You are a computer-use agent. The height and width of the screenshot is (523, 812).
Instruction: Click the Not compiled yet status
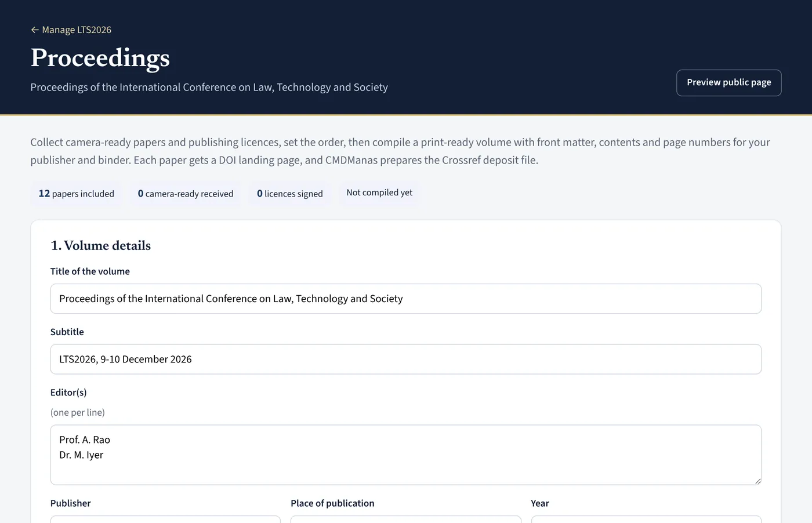[x=379, y=193]
